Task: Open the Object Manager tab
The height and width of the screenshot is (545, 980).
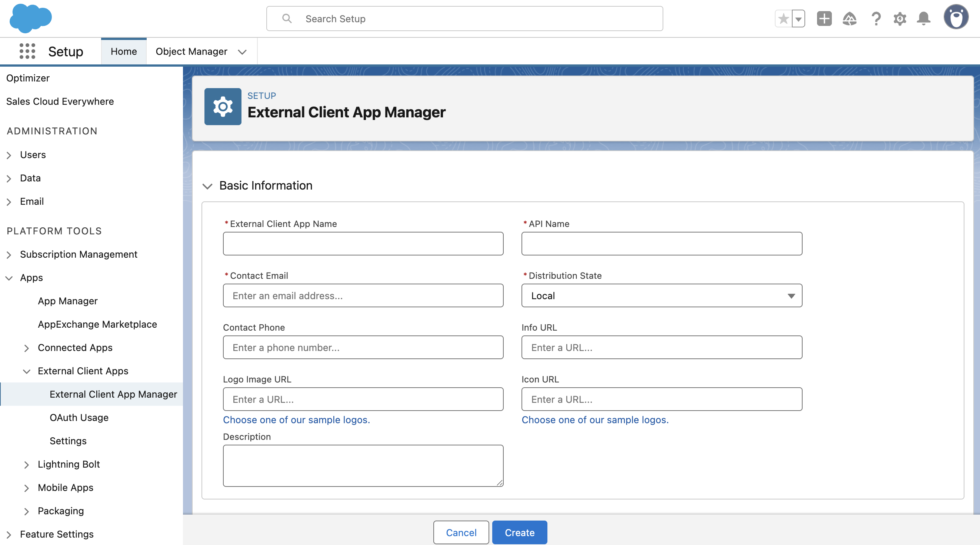Action: (x=191, y=51)
